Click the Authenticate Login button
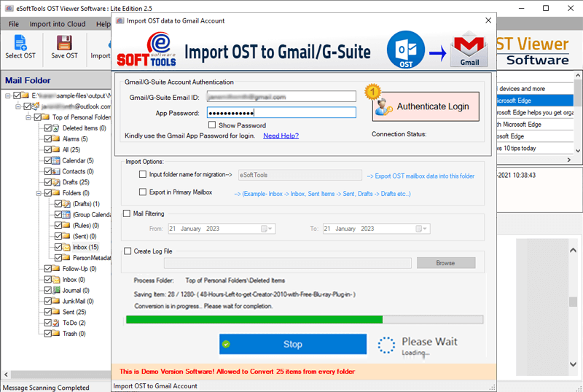583x392 pixels. click(x=426, y=106)
